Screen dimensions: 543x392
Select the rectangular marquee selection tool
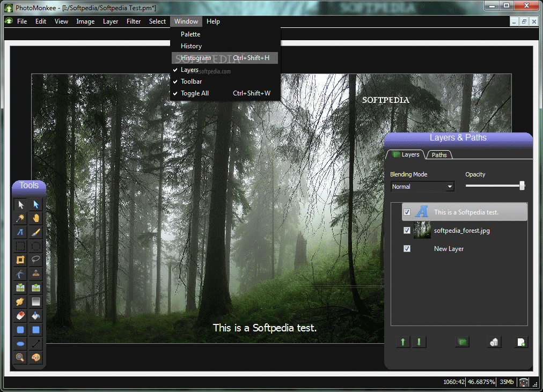pos(20,246)
